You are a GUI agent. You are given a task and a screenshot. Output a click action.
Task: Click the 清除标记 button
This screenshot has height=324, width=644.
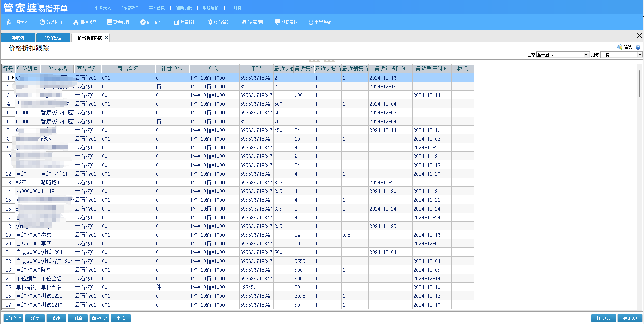pyautogui.click(x=99, y=318)
